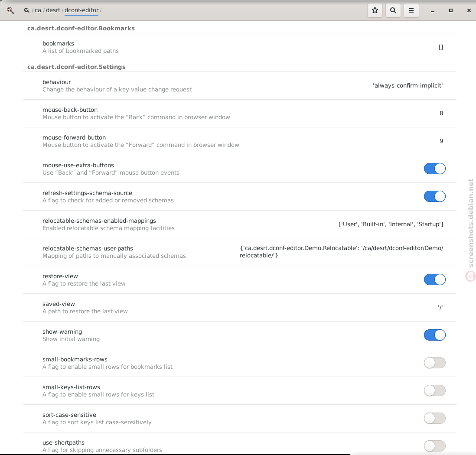Click the 'refresh-settings-schema-source' key name
The image size is (476, 455).
point(88,193)
